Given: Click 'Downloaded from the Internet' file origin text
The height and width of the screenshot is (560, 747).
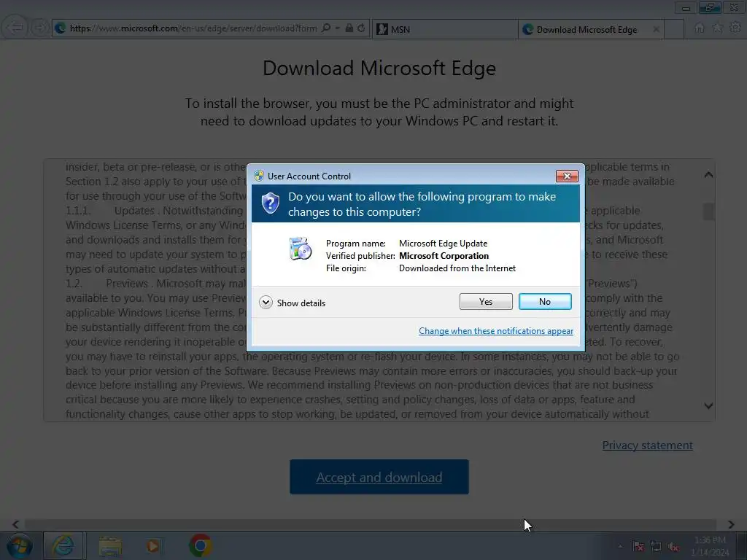Looking at the screenshot, I should [457, 268].
